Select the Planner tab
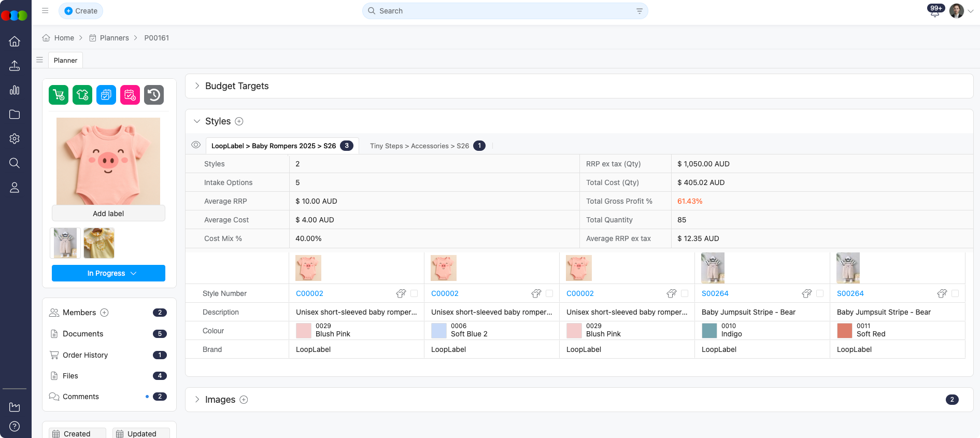980x438 pixels. (65, 60)
